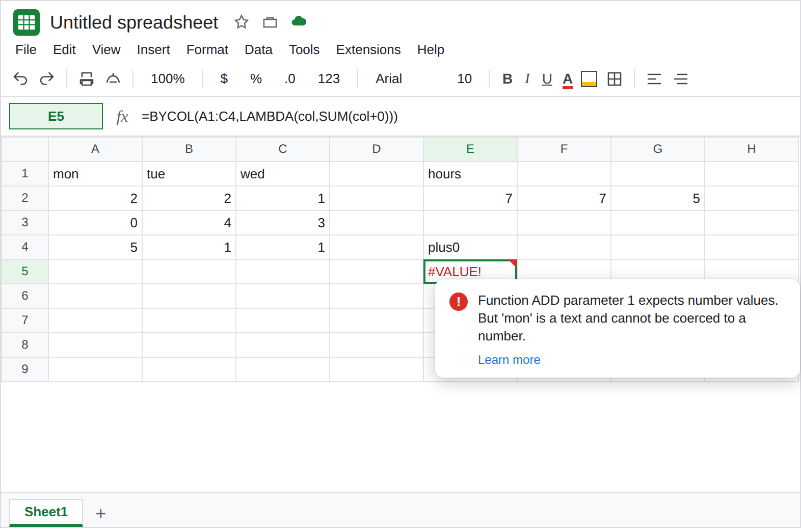Viewport: 801px width, 532px height.
Task: Click the red error icon in tooltip
Action: [x=459, y=301]
